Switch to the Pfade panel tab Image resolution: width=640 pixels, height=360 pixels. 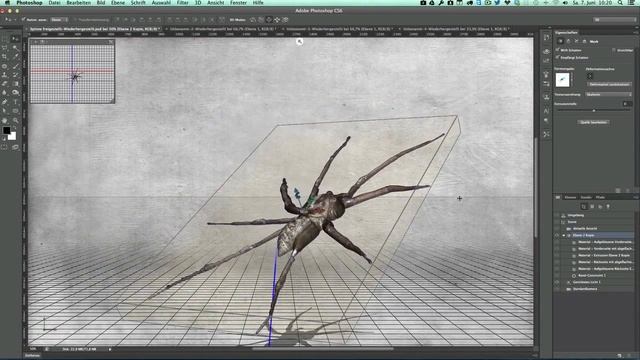(600, 197)
